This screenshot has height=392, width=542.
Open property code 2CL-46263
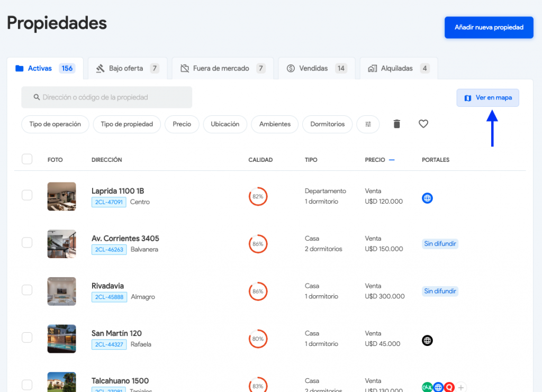109,249
